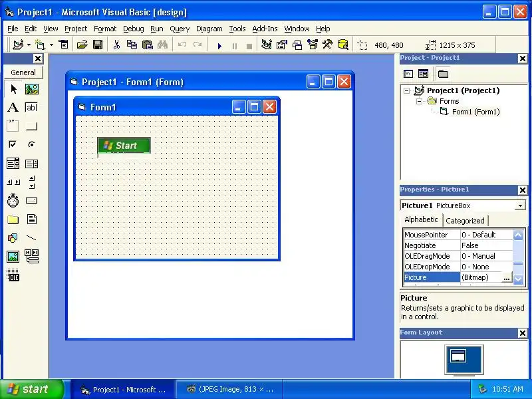Click the Properties Window toolbar icon
532x399 pixels.
282,45
